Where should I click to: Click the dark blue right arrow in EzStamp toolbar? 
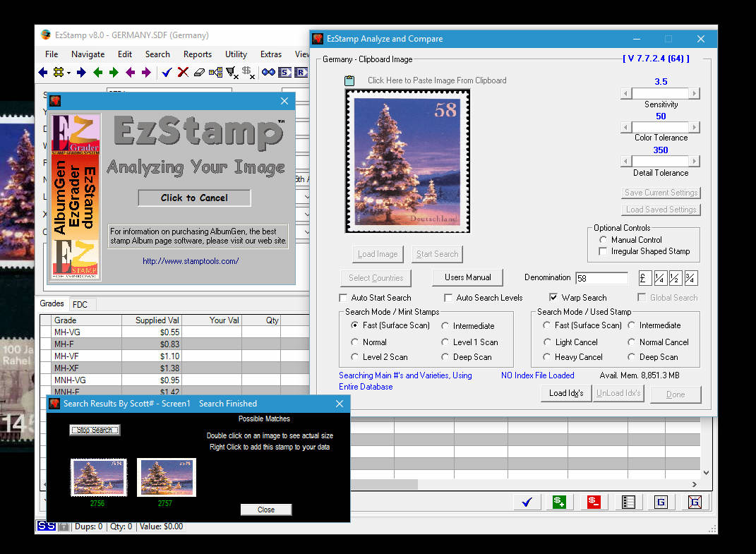(81, 72)
